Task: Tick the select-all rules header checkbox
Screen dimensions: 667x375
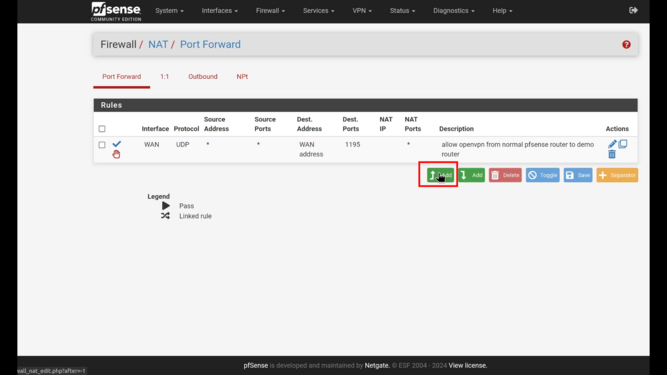Action: click(x=102, y=128)
